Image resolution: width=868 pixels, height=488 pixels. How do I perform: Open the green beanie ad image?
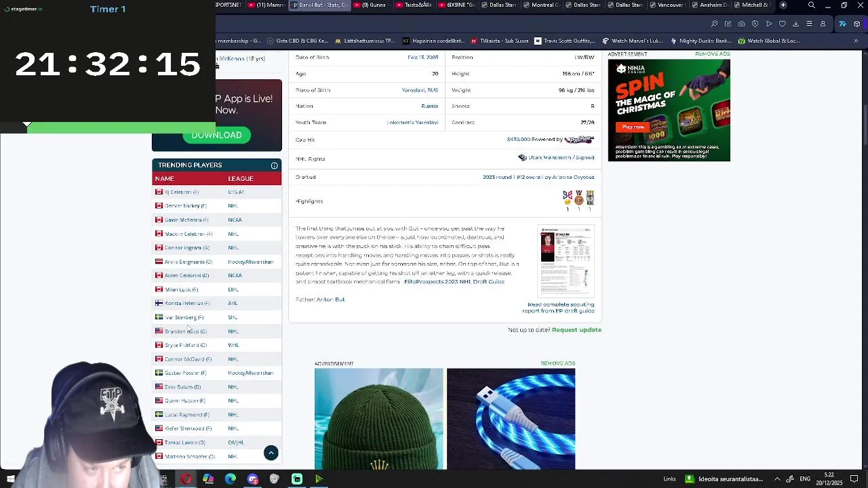pos(378,419)
